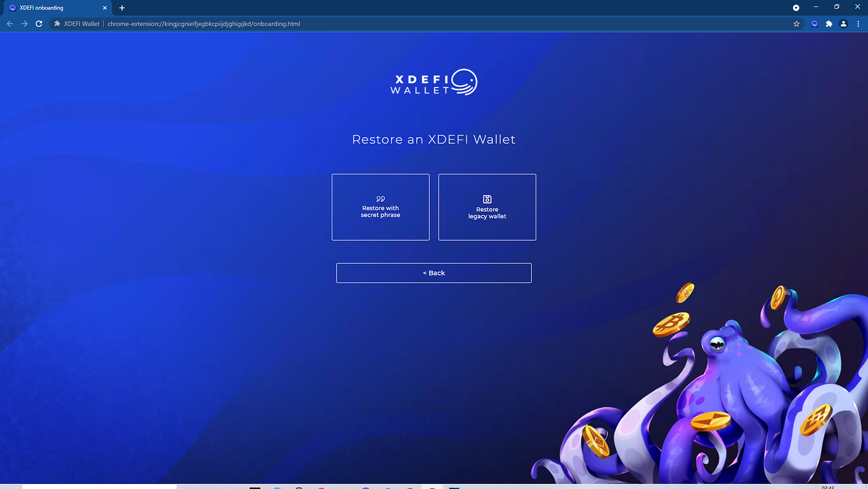Image resolution: width=868 pixels, height=489 pixels.
Task: Open a new browser tab
Action: (x=122, y=8)
